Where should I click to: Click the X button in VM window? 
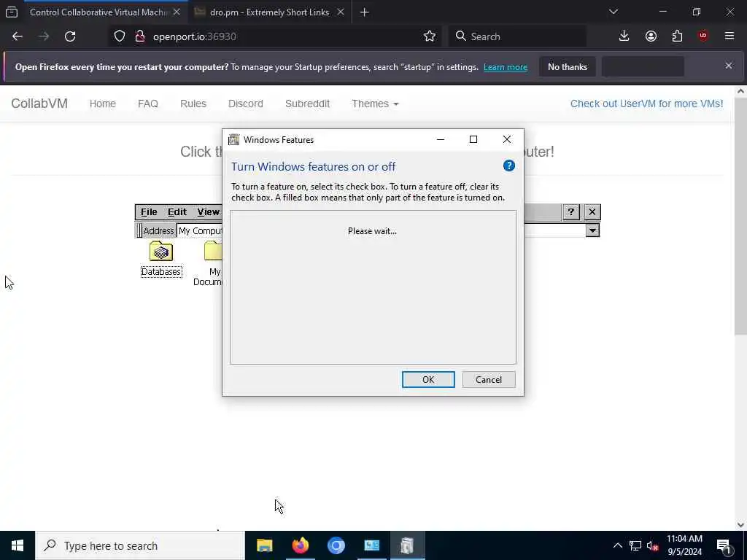pos(592,212)
